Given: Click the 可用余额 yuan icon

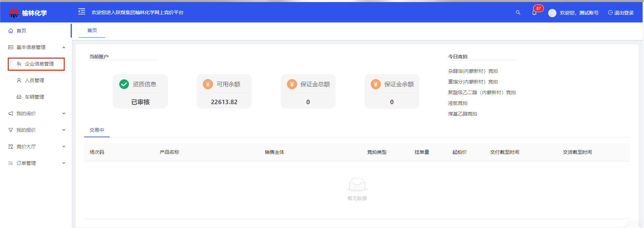Looking at the screenshot, I should tap(208, 84).
